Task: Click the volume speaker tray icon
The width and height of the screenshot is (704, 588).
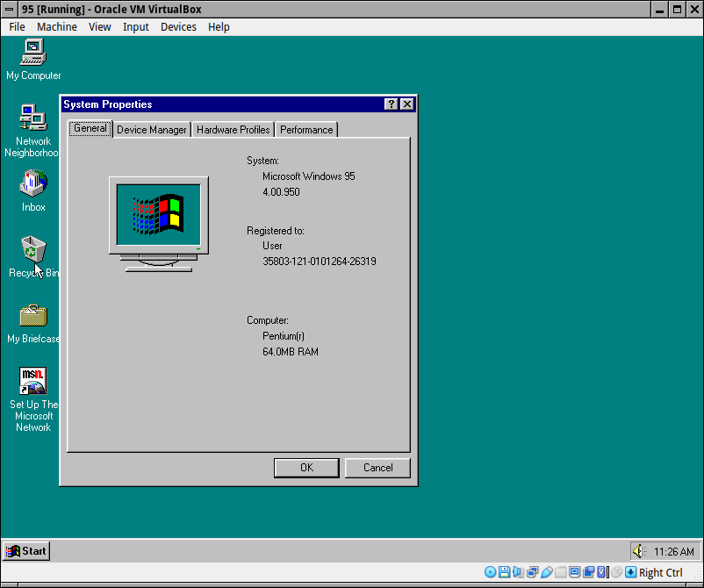Action: [639, 551]
